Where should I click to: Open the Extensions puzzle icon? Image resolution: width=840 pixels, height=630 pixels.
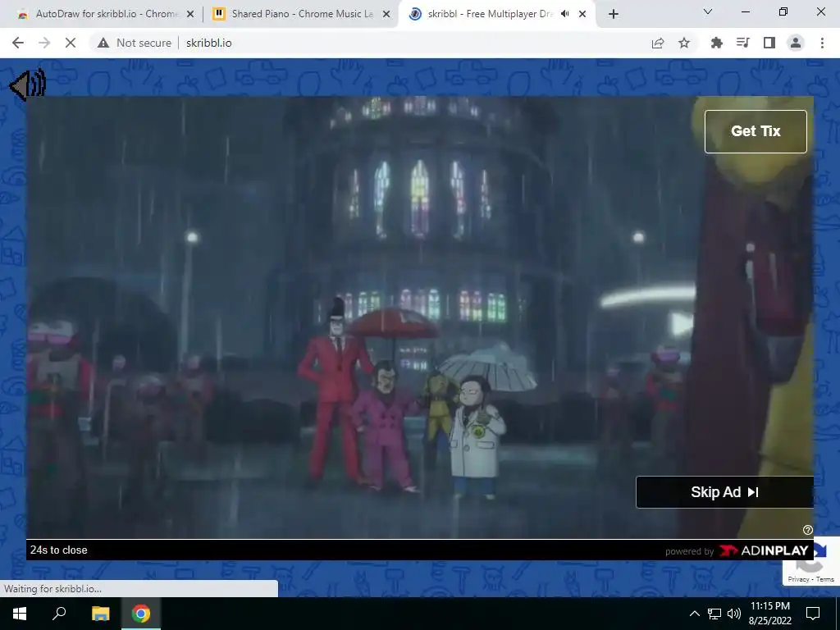tap(716, 43)
